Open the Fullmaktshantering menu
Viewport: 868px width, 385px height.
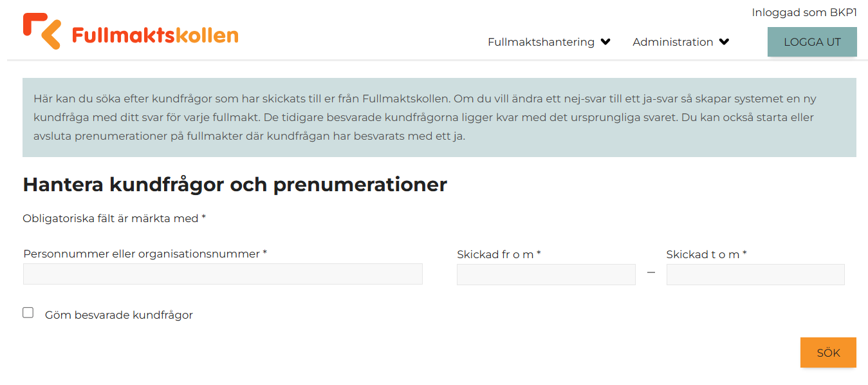coord(540,42)
